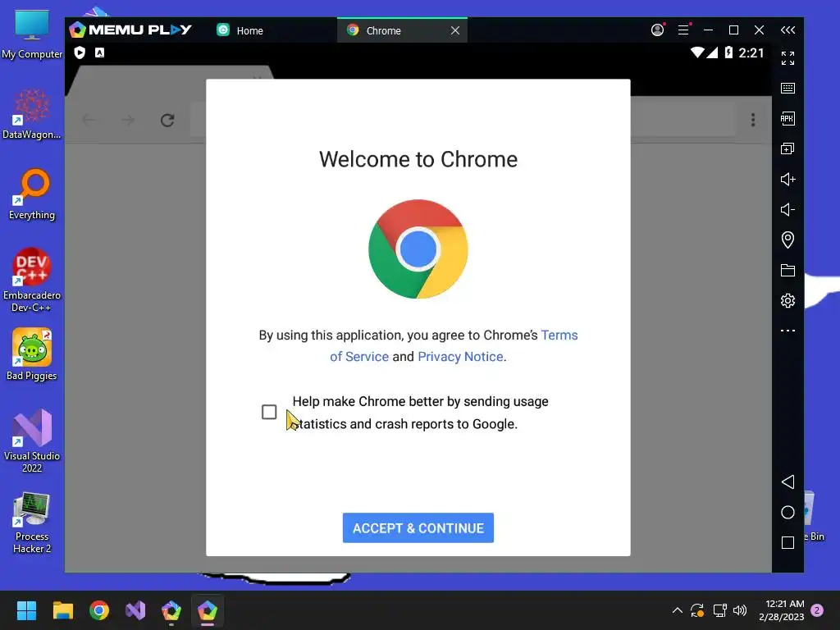Screen dimensions: 840x630
Task: Open DataWagon desktop shortcut
Action: [x=32, y=114]
